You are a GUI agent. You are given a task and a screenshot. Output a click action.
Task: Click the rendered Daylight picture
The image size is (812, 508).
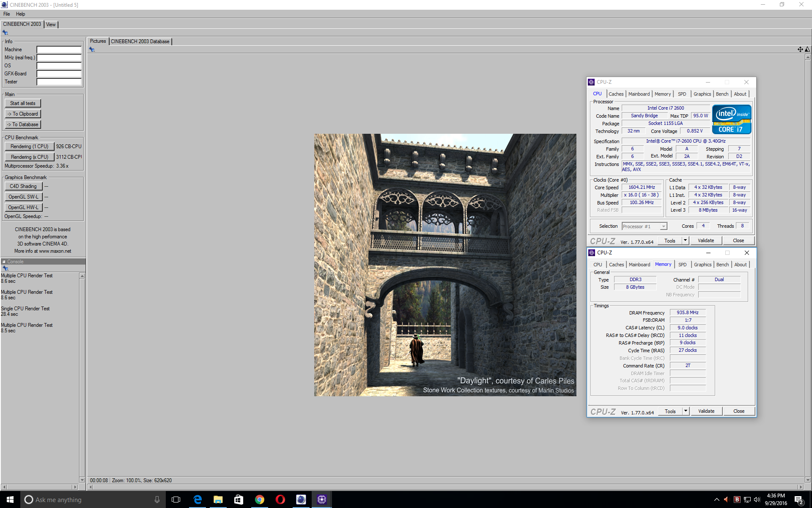coord(445,265)
